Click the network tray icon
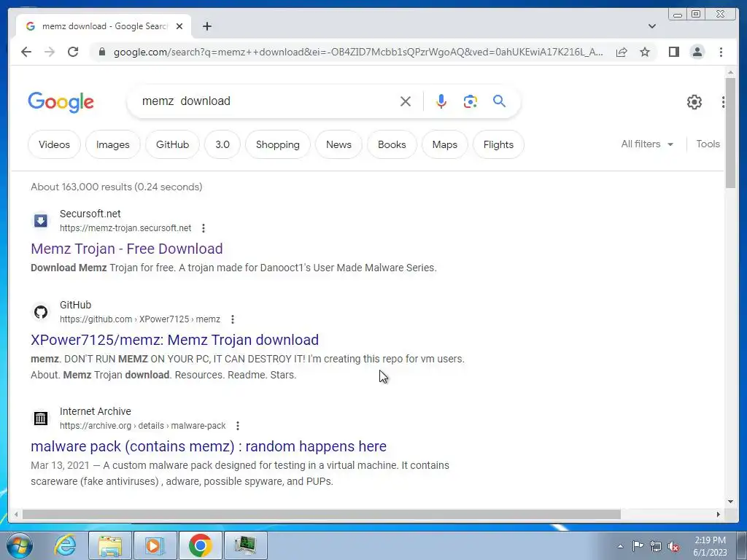747x560 pixels. [x=656, y=546]
